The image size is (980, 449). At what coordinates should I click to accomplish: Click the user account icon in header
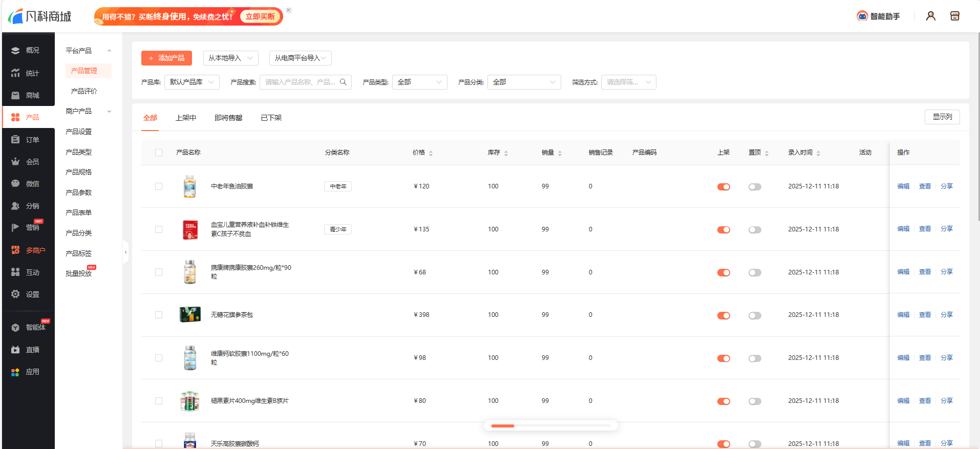pos(930,16)
